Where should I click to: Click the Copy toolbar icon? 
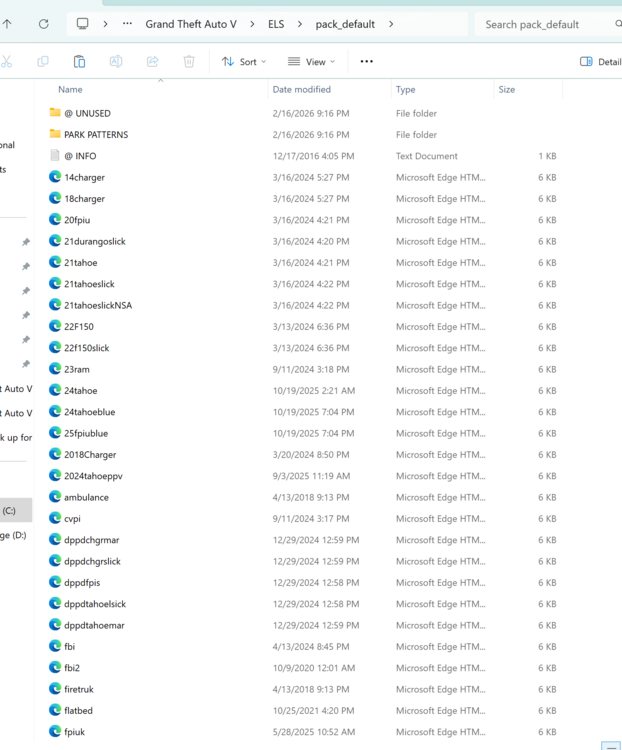pyautogui.click(x=43, y=61)
